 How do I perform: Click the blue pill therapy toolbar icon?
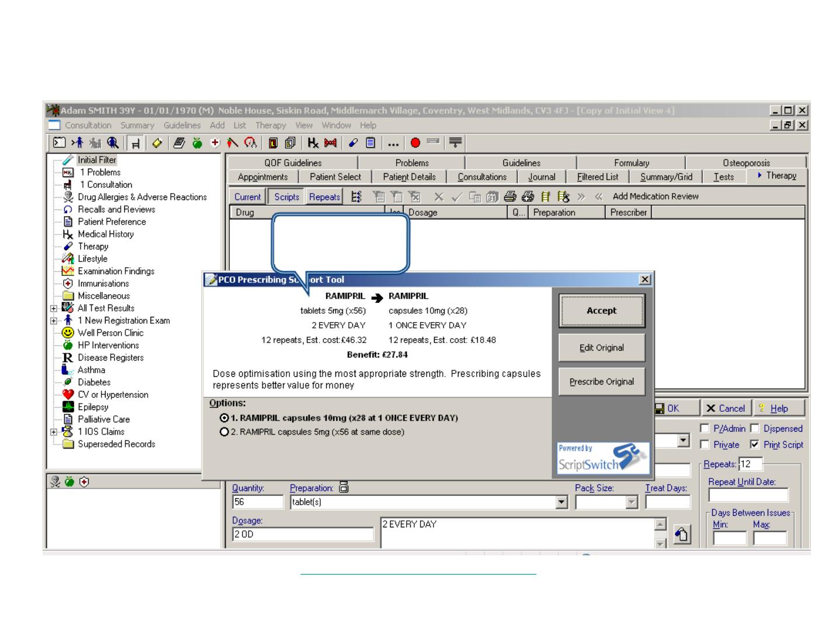pyautogui.click(x=353, y=143)
